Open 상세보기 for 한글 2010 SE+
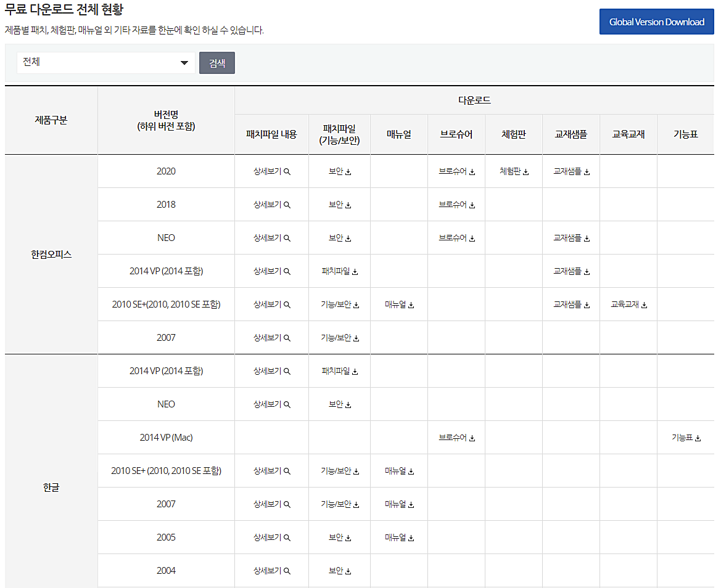This screenshot has width=721, height=588. [x=272, y=471]
